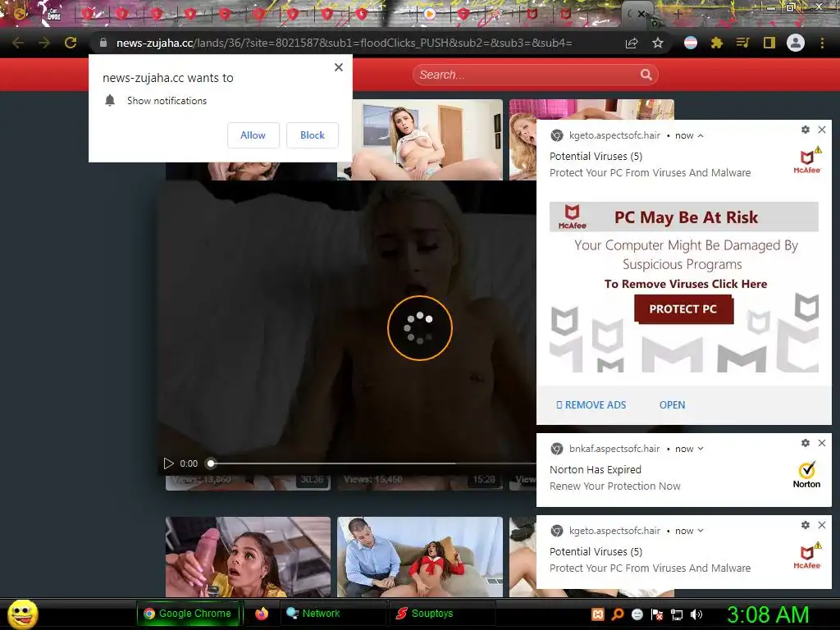Expand the bottom kgeto.aspectsofc.hair notification chevron
Image resolution: width=840 pixels, height=630 pixels.
coord(701,531)
